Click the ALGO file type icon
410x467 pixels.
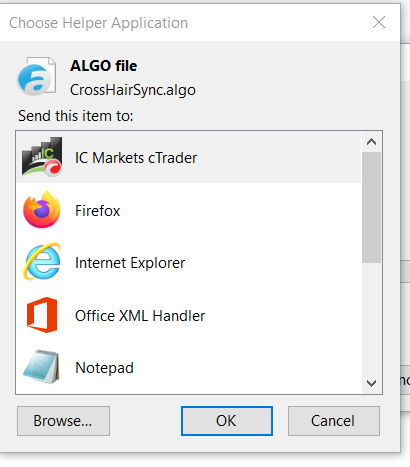coord(36,76)
